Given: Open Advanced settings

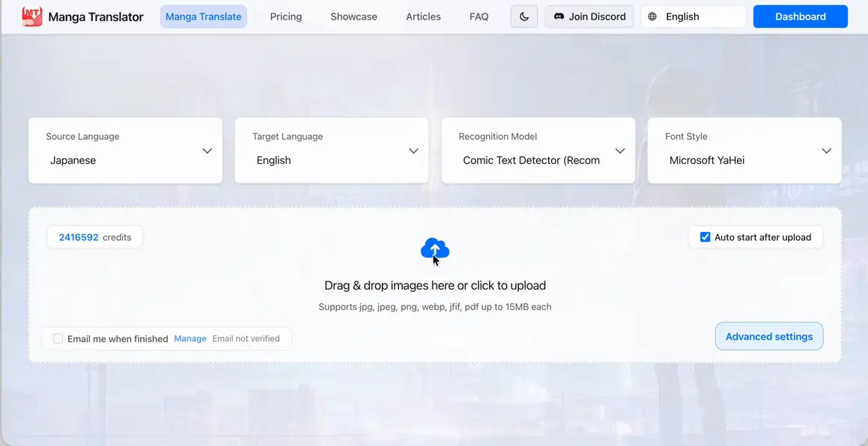Looking at the screenshot, I should [x=769, y=337].
